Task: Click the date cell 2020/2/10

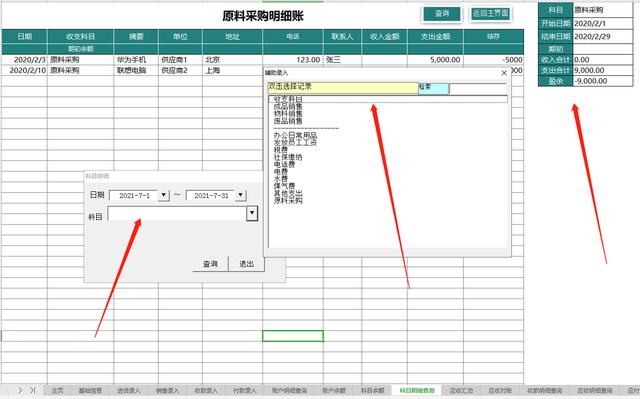Action: click(x=24, y=70)
